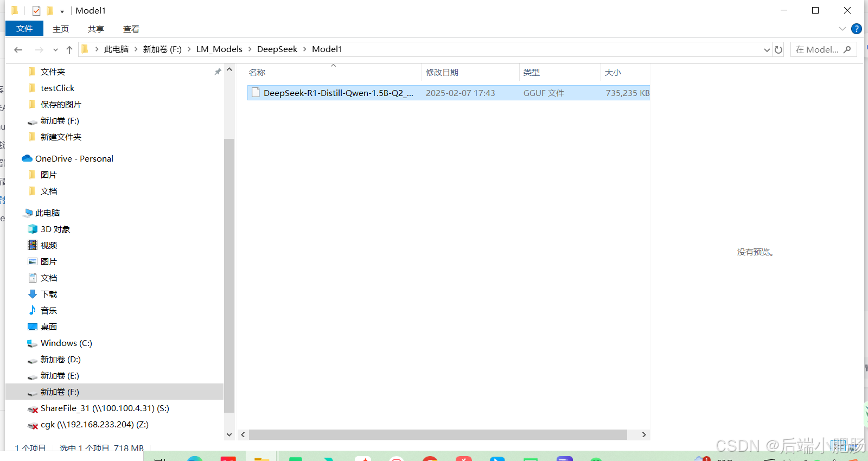Open the address bar history dropdown
This screenshot has height=461, width=868.
[767, 50]
